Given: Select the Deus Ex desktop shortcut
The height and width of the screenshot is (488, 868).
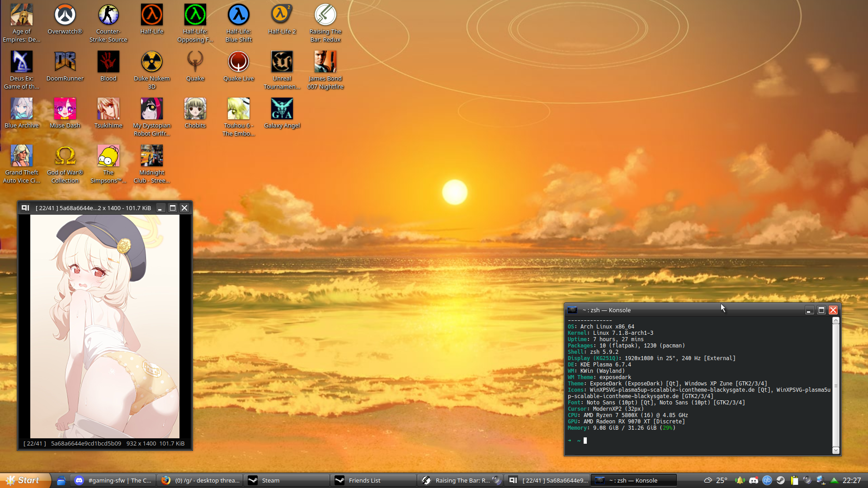Looking at the screenshot, I should [x=22, y=70].
